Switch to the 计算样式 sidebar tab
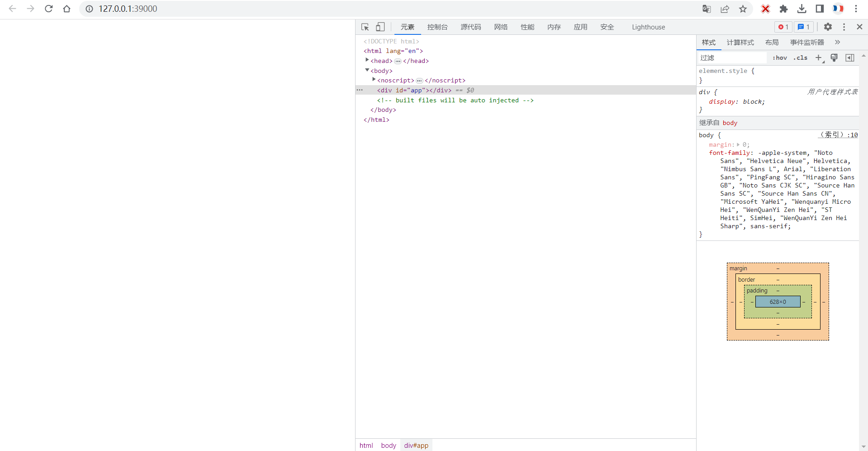 740,42
